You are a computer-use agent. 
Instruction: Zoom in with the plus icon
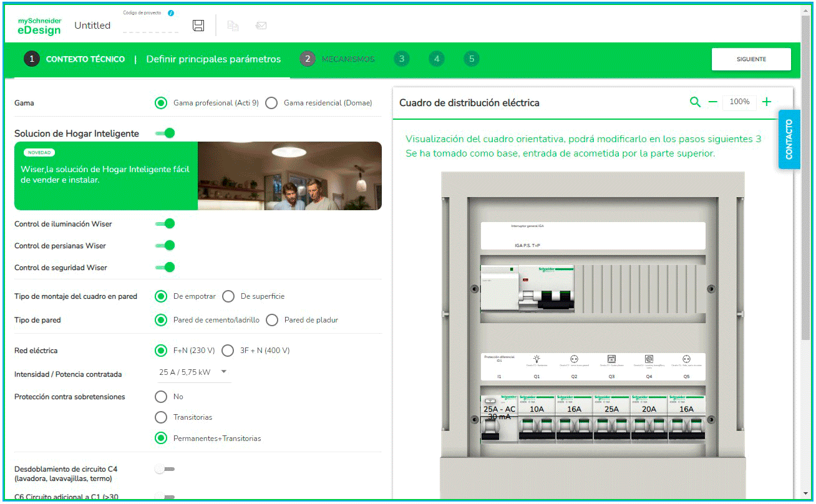point(767,102)
